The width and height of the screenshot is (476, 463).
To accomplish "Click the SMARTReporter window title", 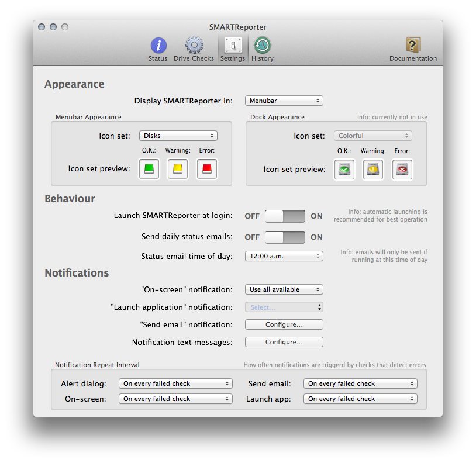I will [x=237, y=27].
